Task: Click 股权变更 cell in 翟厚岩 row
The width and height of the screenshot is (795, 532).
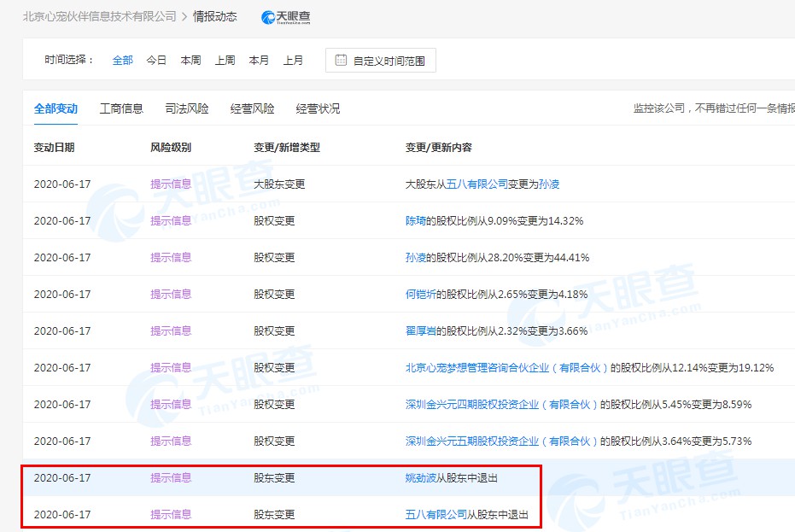Action: click(x=274, y=331)
